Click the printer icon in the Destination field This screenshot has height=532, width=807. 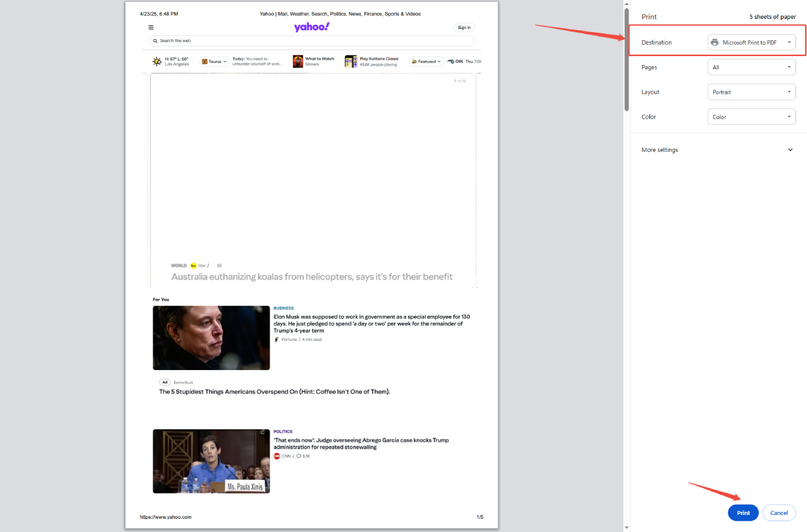coord(714,42)
